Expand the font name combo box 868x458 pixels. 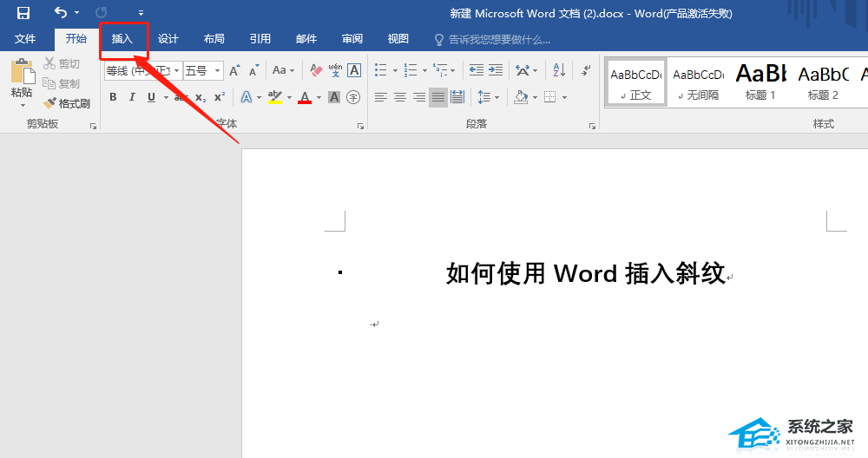177,71
